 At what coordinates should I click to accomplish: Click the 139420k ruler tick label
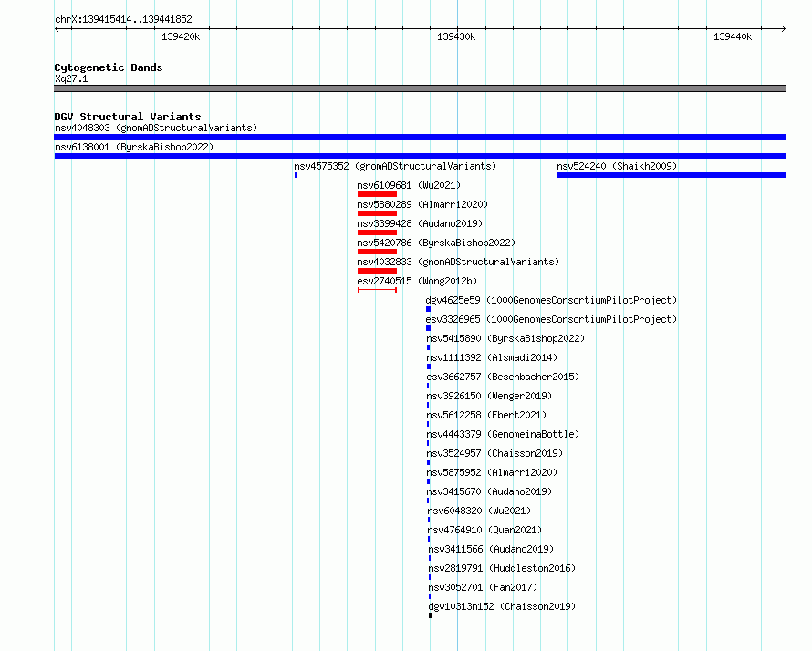tap(181, 36)
